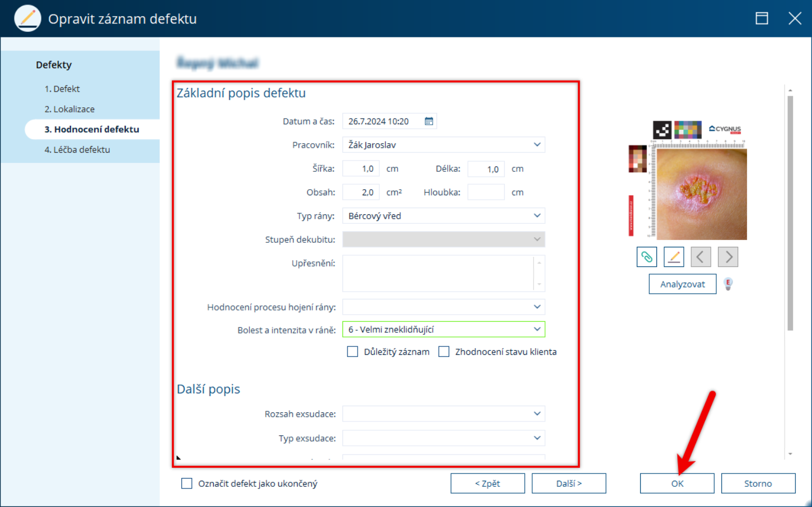Open the Pracovník dropdown

point(444,145)
